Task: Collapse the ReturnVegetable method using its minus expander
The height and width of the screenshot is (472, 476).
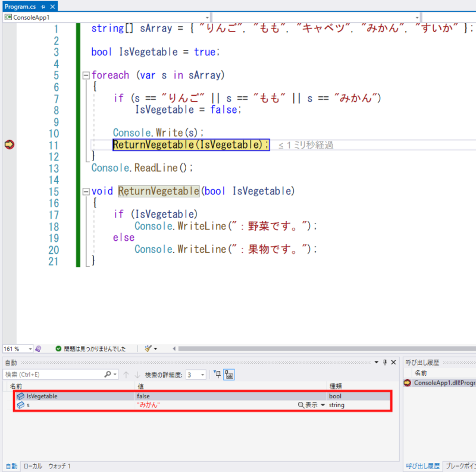Action: click(85, 191)
